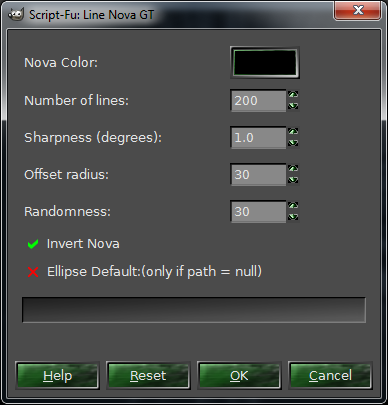The image size is (388, 405).
Task: Click the Number of lines value field
Action: 258,100
